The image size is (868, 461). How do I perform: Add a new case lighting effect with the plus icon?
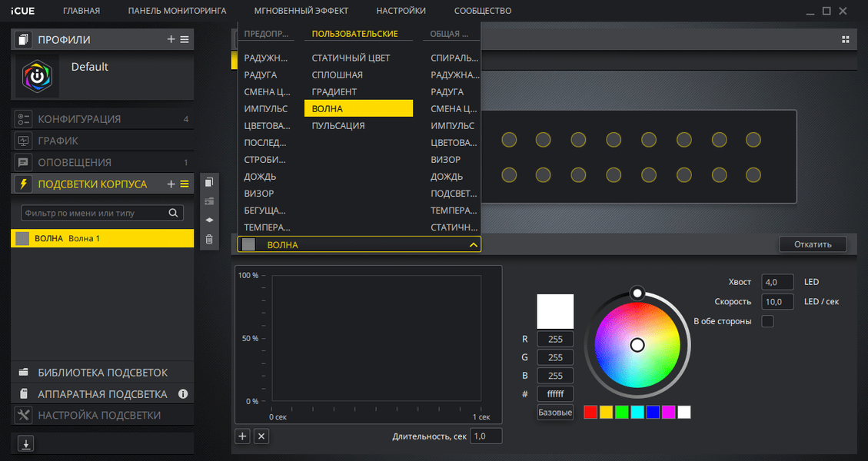click(x=171, y=184)
